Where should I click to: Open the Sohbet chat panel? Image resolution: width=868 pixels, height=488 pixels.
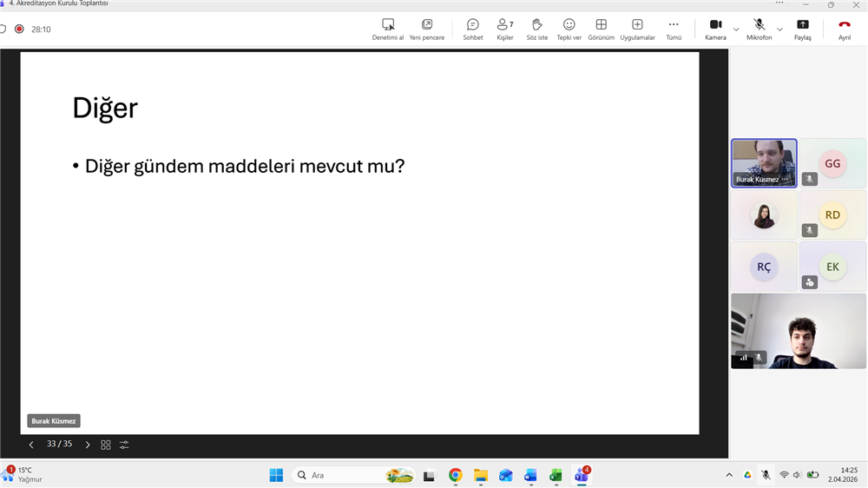click(x=472, y=29)
